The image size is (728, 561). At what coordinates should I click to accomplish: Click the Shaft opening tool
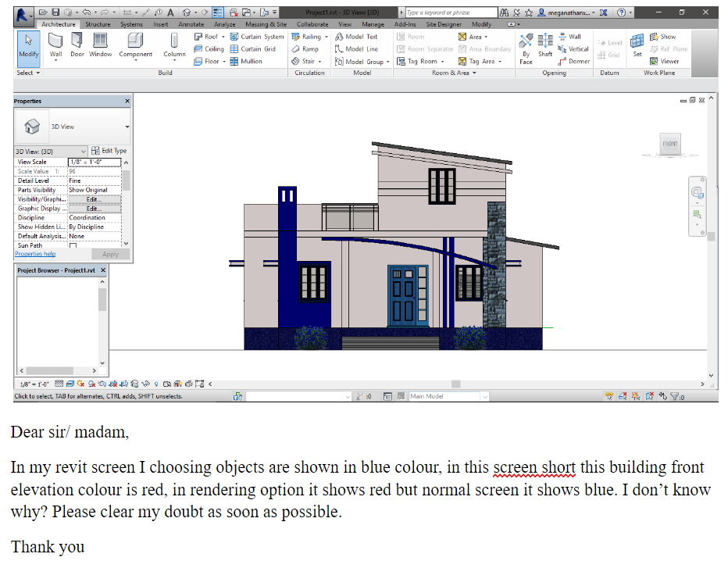(545, 45)
